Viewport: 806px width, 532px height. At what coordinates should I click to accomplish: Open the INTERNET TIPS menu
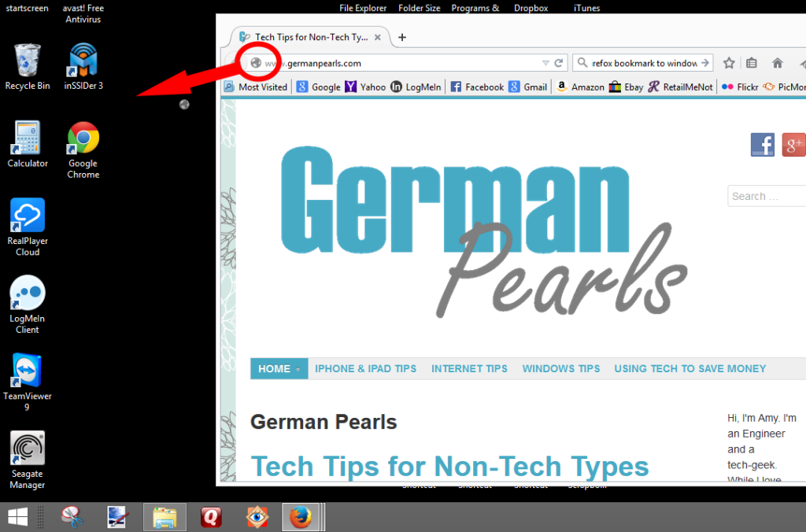tap(469, 368)
